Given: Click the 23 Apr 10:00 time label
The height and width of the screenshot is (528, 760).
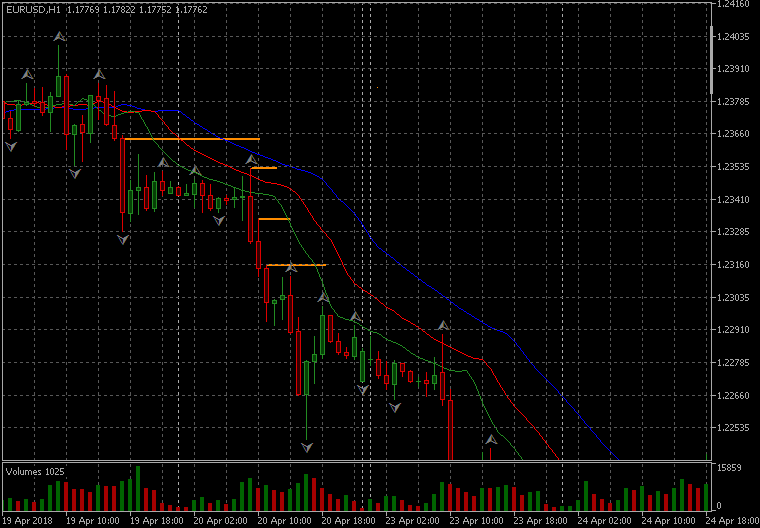Looking at the screenshot, I should coord(477,520).
